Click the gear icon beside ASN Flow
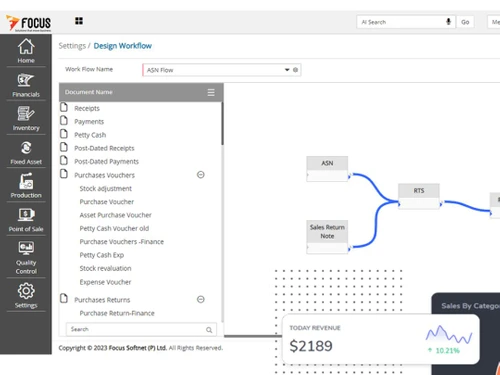This screenshot has height=375, width=500. [x=295, y=70]
